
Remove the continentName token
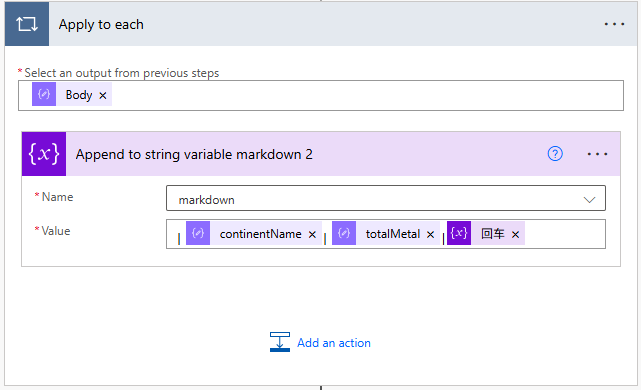[x=312, y=234]
